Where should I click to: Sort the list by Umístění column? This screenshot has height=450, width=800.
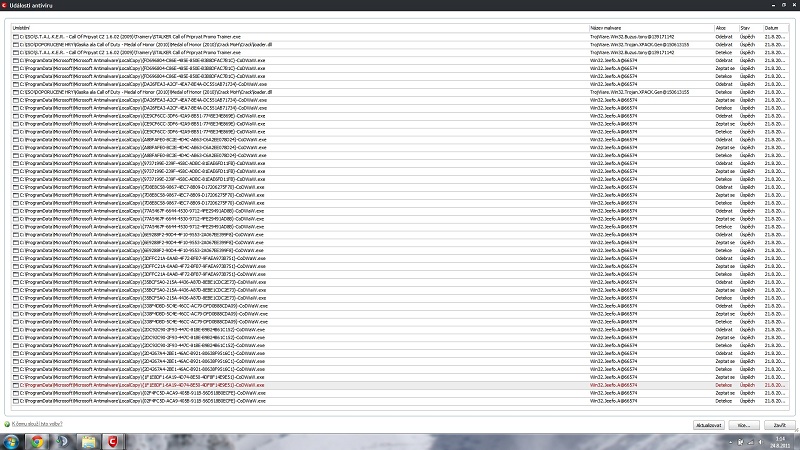299,28
